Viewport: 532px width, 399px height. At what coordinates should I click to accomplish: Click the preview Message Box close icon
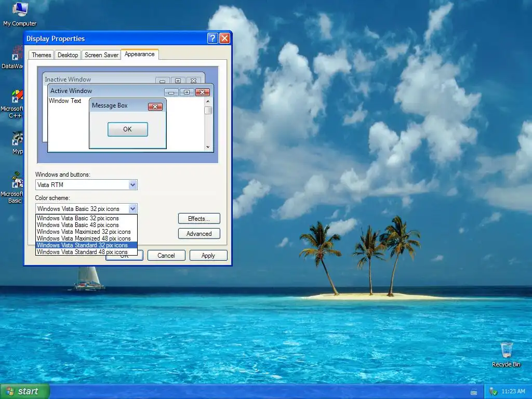pyautogui.click(x=155, y=107)
